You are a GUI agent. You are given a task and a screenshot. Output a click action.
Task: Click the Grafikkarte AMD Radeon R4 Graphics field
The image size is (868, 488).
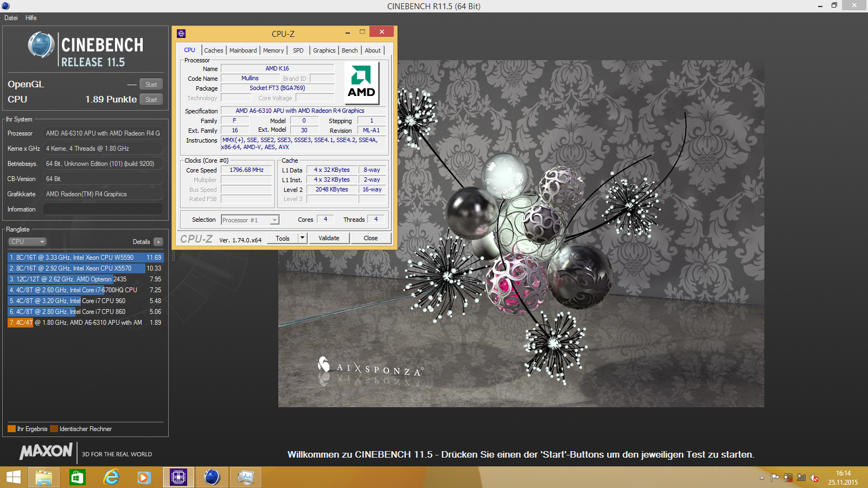pos(103,194)
